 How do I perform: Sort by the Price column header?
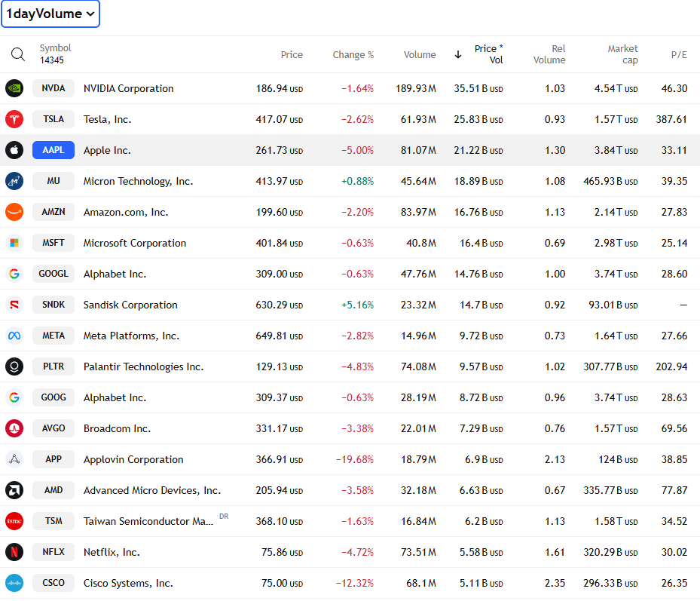tap(292, 54)
